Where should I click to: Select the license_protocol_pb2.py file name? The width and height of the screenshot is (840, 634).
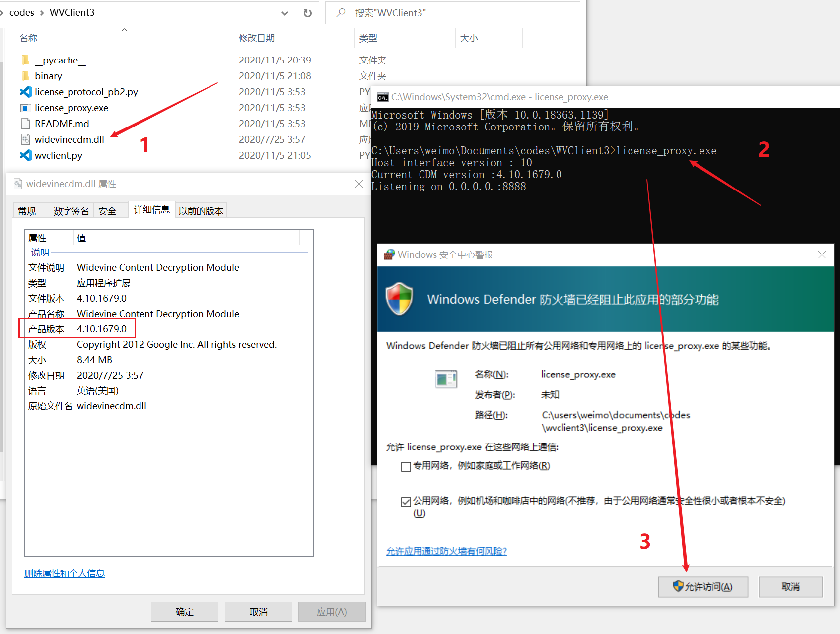point(86,92)
